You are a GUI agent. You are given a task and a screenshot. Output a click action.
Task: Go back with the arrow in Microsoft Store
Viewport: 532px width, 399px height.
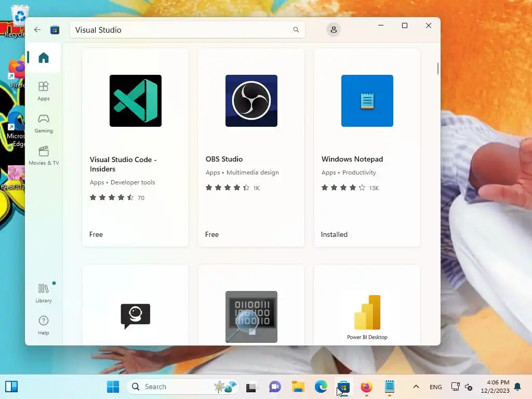(37, 30)
